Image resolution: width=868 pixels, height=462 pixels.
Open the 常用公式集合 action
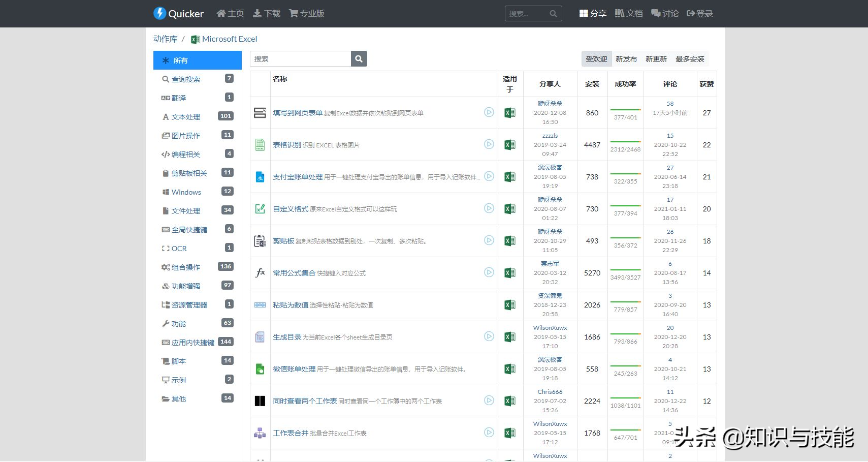294,273
